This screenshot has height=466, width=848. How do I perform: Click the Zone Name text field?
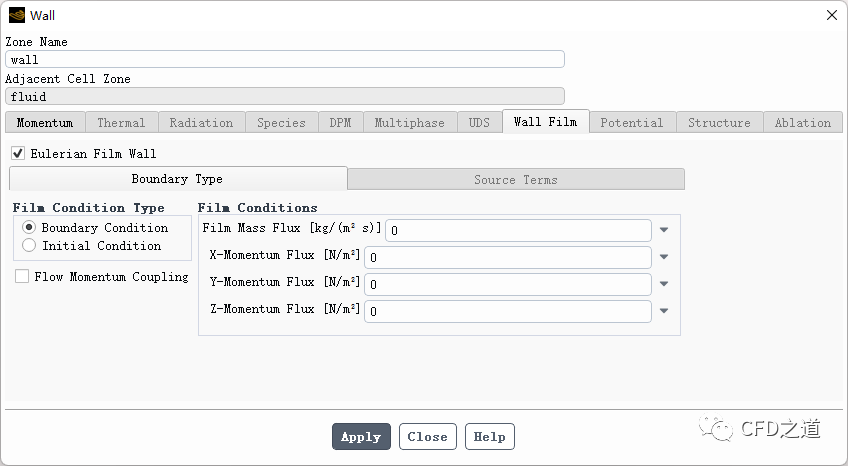[285, 60]
